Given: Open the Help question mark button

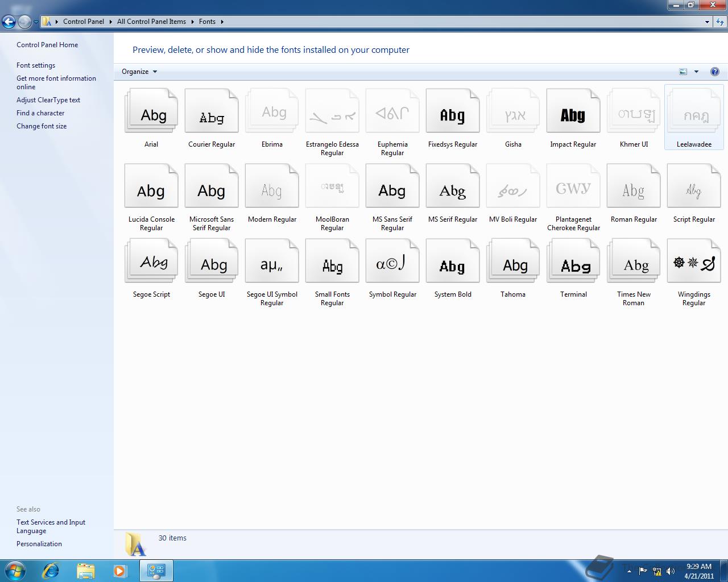Looking at the screenshot, I should [715, 72].
